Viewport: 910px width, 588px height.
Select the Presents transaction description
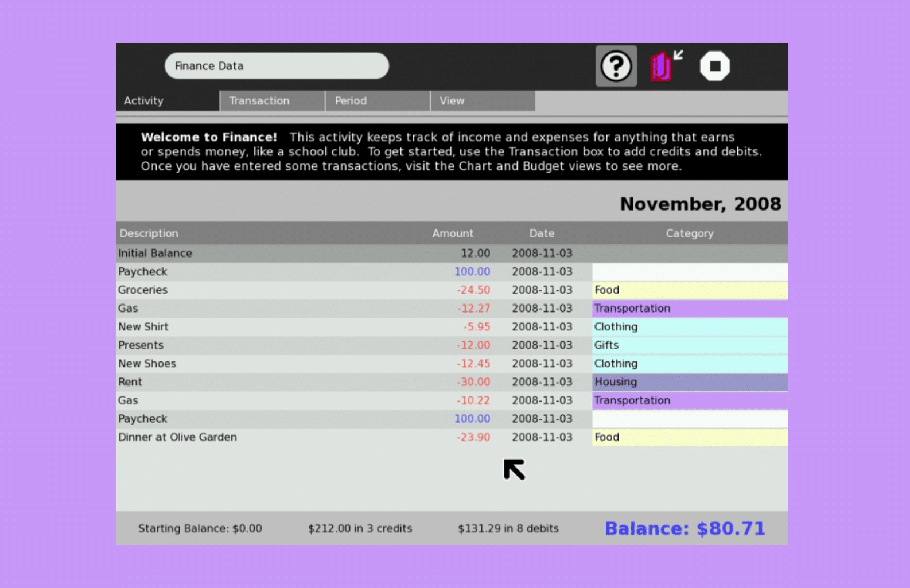pyautogui.click(x=141, y=345)
